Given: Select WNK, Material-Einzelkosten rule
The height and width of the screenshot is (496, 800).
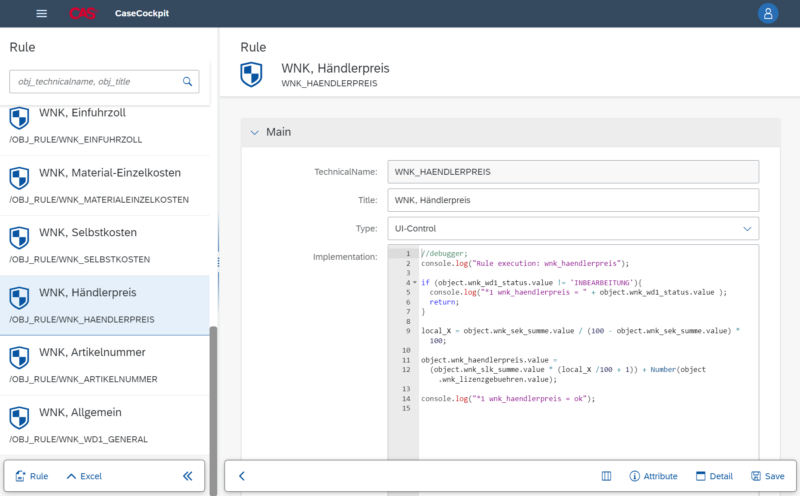Looking at the screenshot, I should coord(105,186).
